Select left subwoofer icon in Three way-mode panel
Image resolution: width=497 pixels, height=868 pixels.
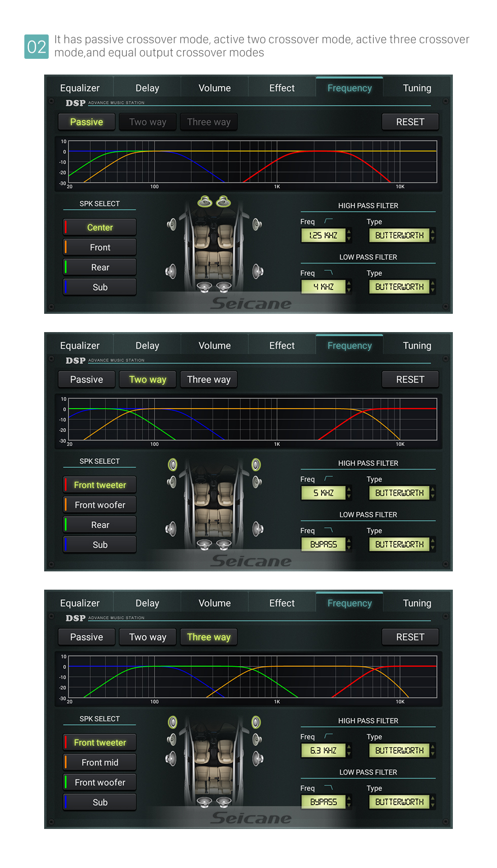coord(204,802)
